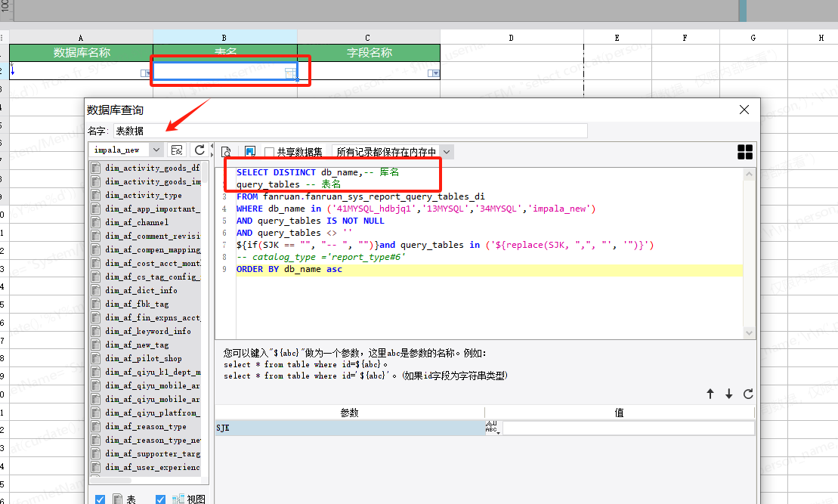Select dim_af_compen_mapping in the table list
The width and height of the screenshot is (838, 504).
point(153,249)
